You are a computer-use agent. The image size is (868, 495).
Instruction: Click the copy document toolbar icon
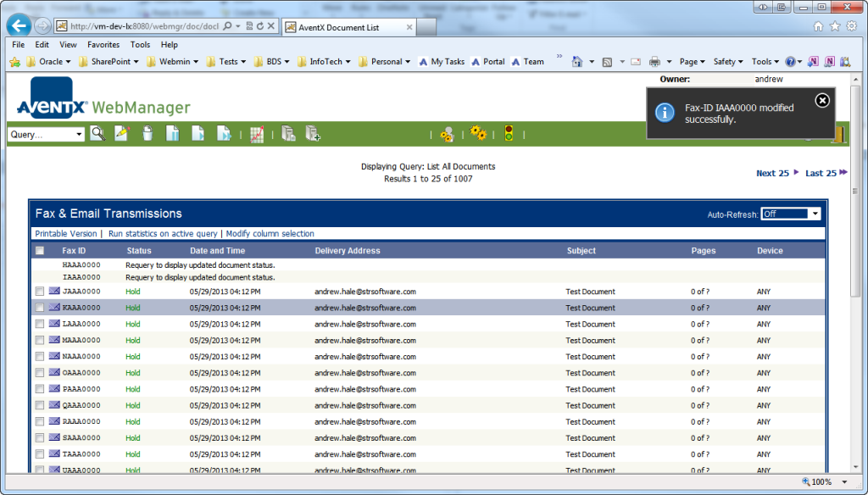coord(287,133)
